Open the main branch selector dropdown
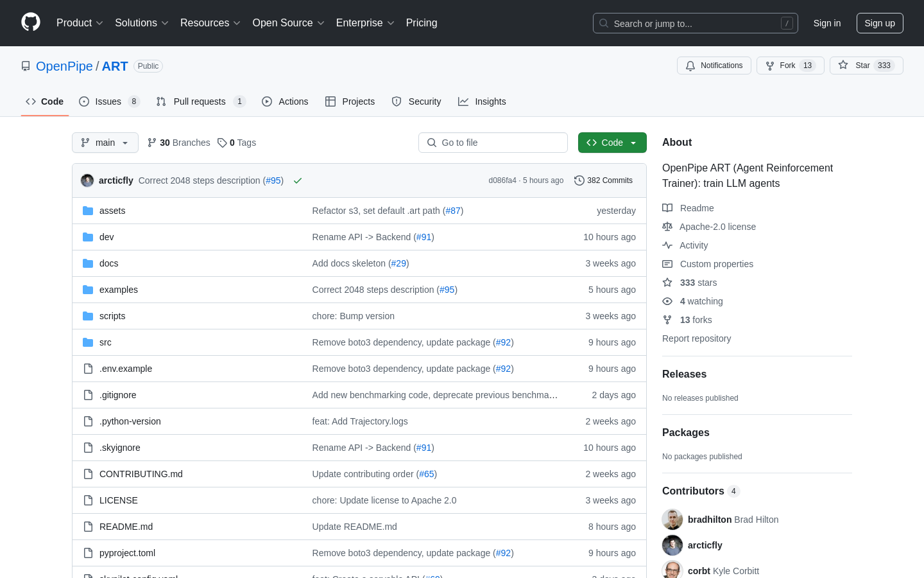The image size is (924, 578). [105, 143]
